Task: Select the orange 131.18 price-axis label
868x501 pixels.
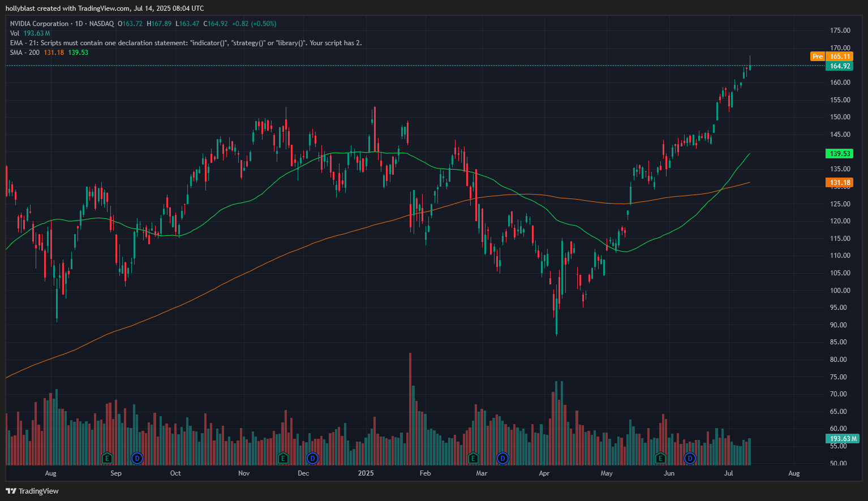Action: tap(840, 183)
